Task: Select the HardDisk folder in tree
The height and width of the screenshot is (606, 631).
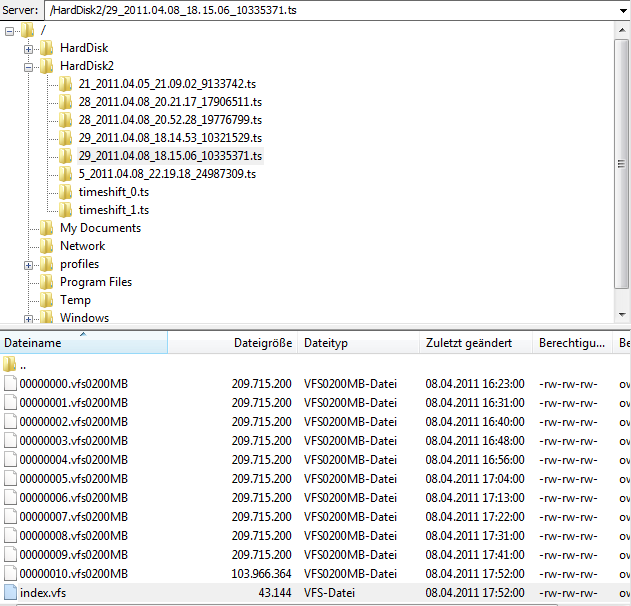Action: pyautogui.click(x=84, y=48)
